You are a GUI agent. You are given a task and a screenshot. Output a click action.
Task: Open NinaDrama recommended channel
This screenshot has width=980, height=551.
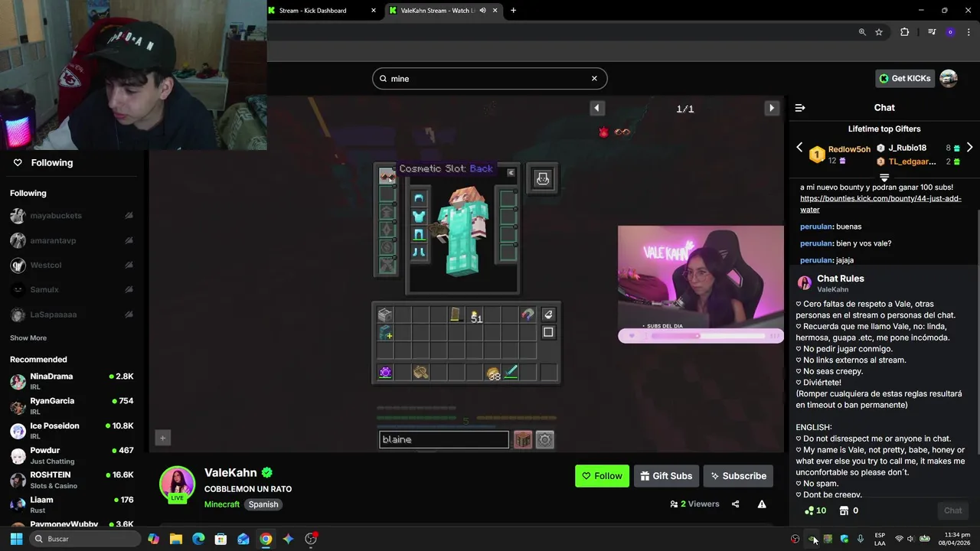(72, 381)
